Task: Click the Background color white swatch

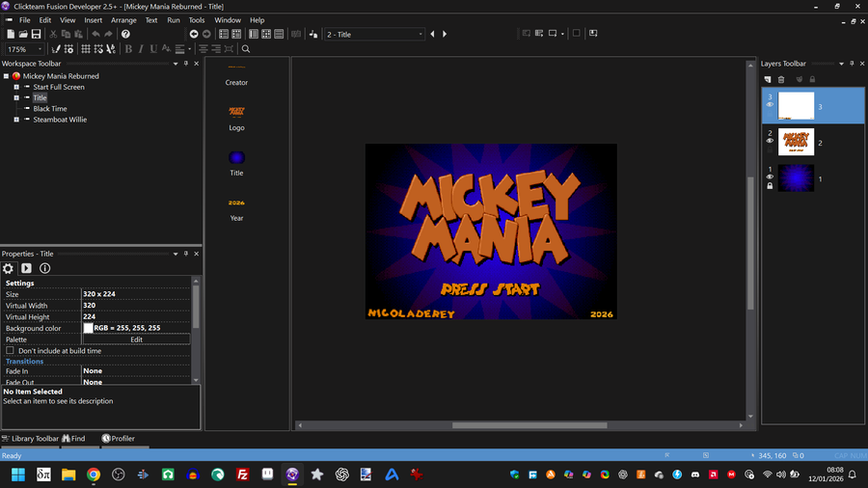Action: tap(88, 328)
